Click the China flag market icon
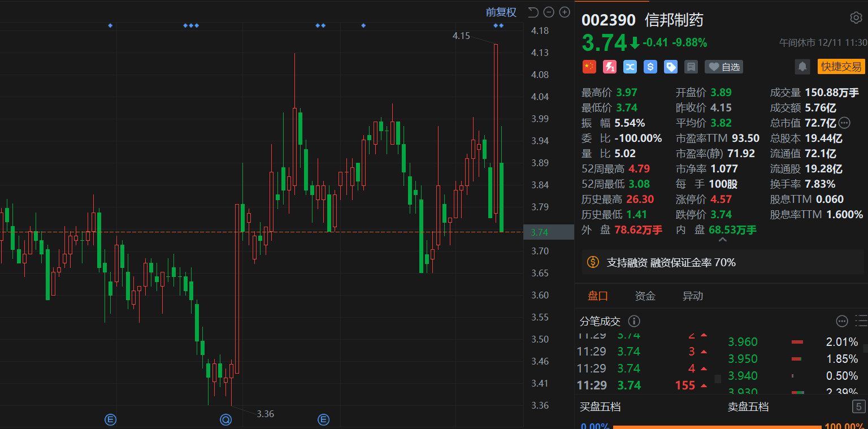 tap(589, 67)
